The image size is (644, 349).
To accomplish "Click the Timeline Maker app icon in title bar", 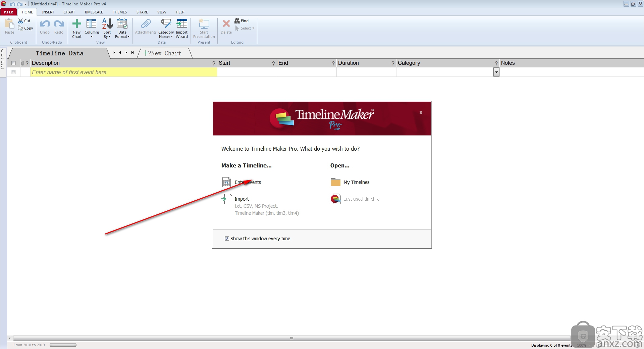I will click(x=3, y=4).
